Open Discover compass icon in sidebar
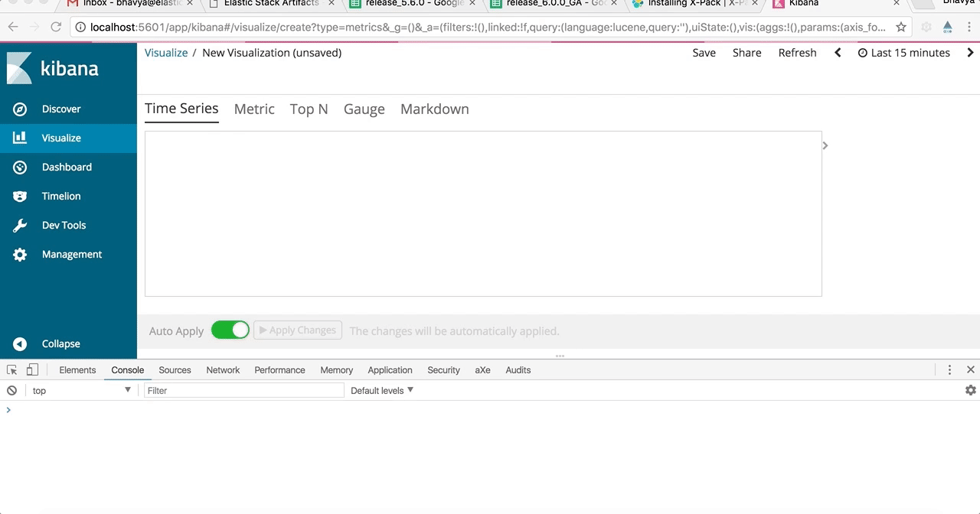This screenshot has width=980, height=514. pos(20,109)
